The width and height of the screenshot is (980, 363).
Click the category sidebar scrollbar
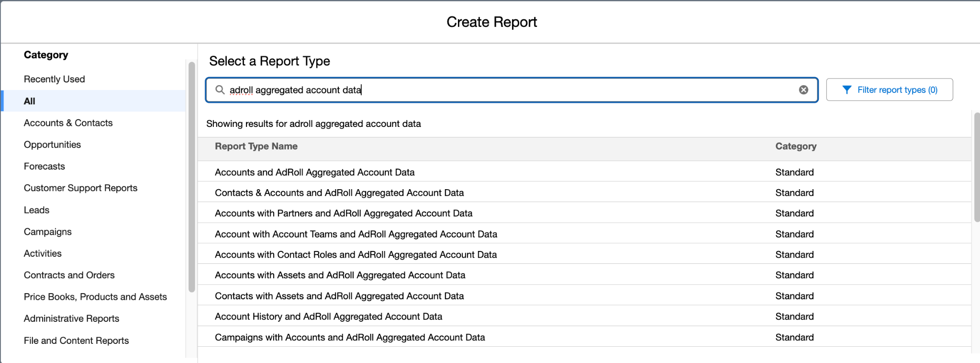(192, 177)
